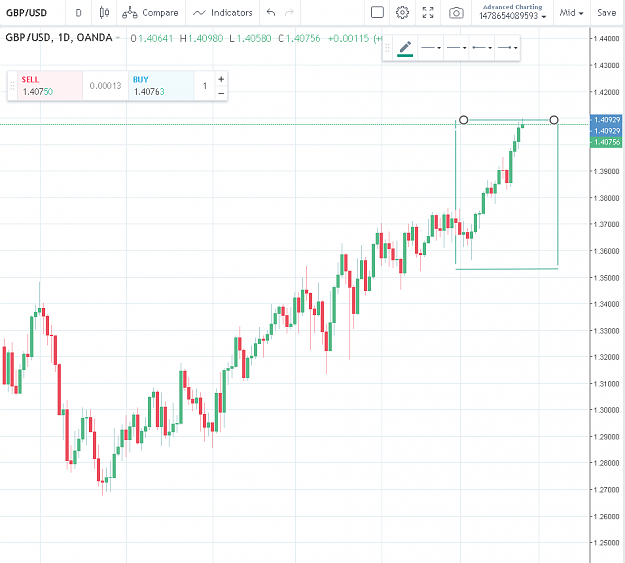Click the high value 1.40980 in legend
The image size is (625, 563).
206,38
